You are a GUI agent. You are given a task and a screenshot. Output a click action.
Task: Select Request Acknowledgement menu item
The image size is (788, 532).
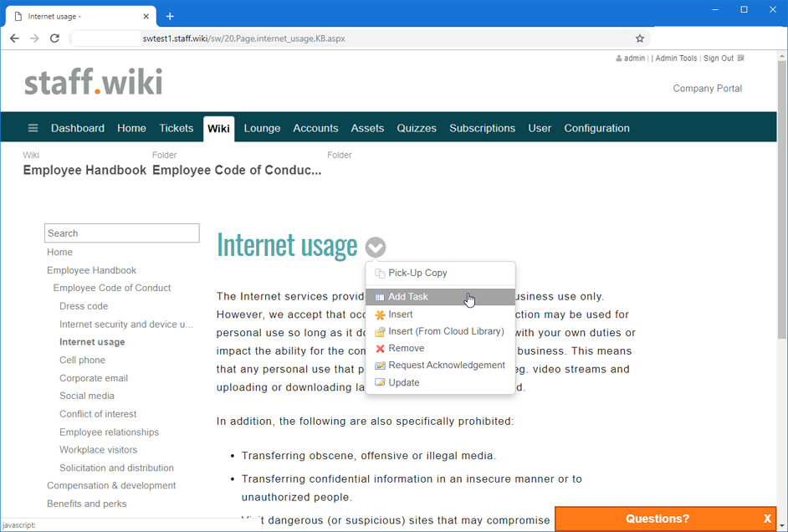pyautogui.click(x=440, y=366)
